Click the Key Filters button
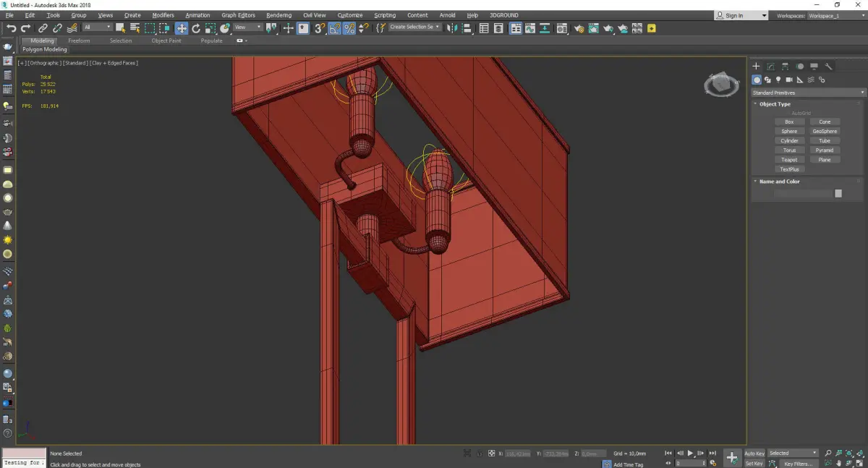 tap(798, 464)
